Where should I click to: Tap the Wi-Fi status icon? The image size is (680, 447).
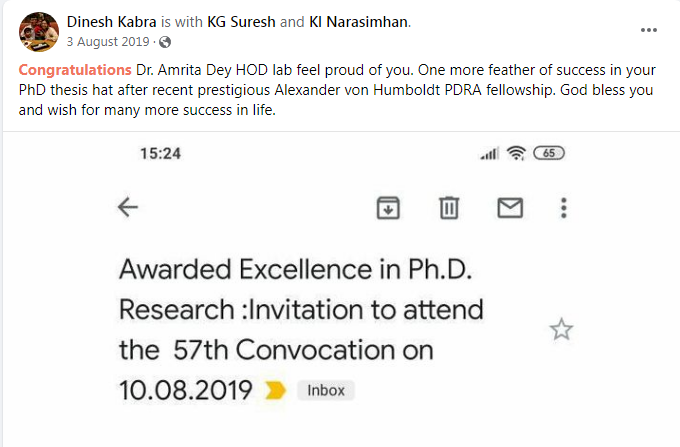[x=516, y=153]
